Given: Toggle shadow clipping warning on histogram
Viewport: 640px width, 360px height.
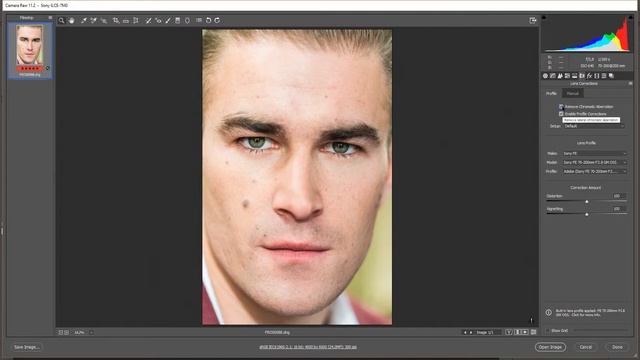Looking at the screenshot, I should (x=544, y=18).
